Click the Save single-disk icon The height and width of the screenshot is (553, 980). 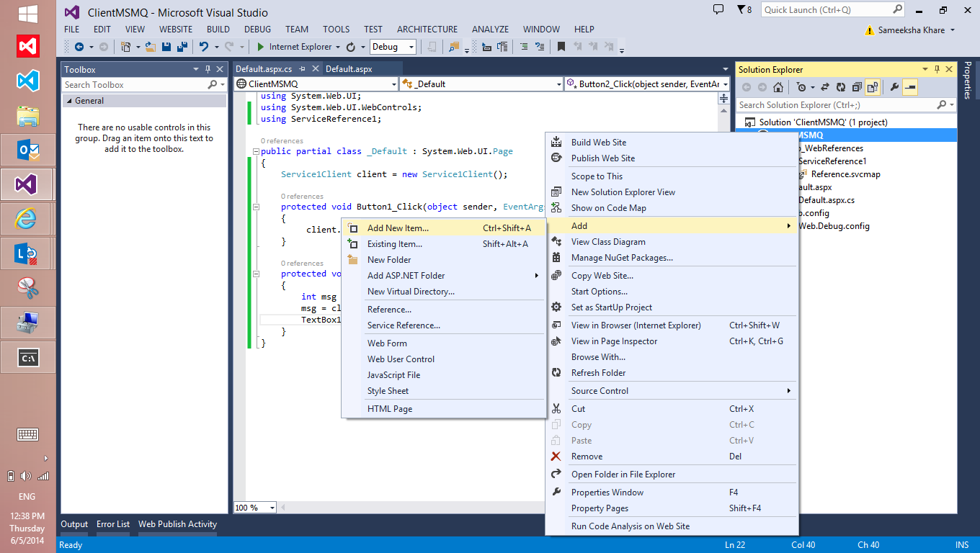click(x=166, y=47)
